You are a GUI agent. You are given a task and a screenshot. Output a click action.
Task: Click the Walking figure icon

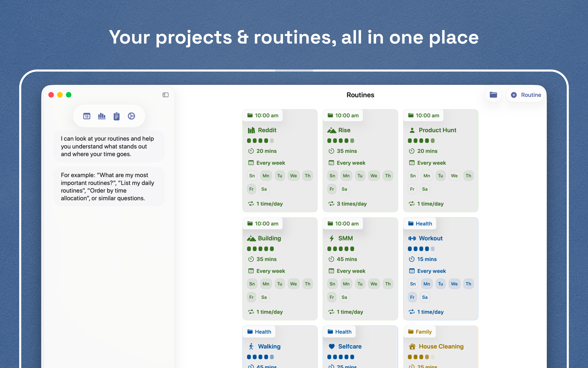251,346
